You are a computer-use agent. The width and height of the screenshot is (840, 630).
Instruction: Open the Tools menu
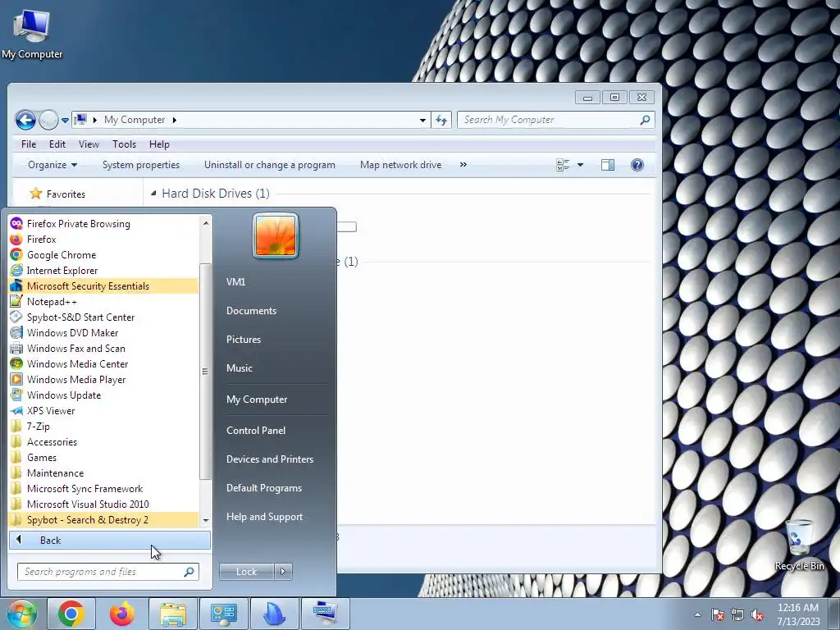pyautogui.click(x=124, y=144)
